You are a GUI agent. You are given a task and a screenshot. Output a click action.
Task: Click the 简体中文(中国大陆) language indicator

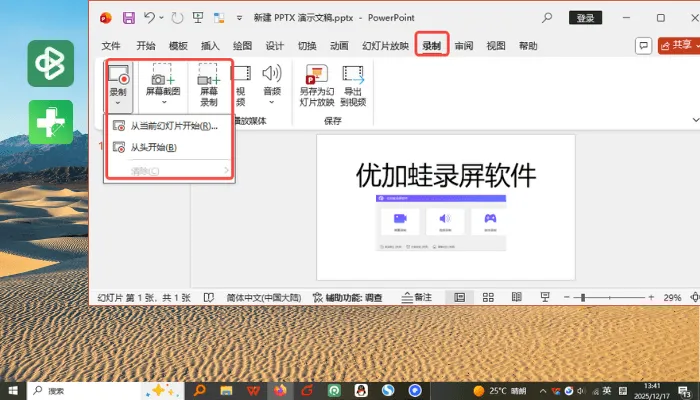point(263,298)
